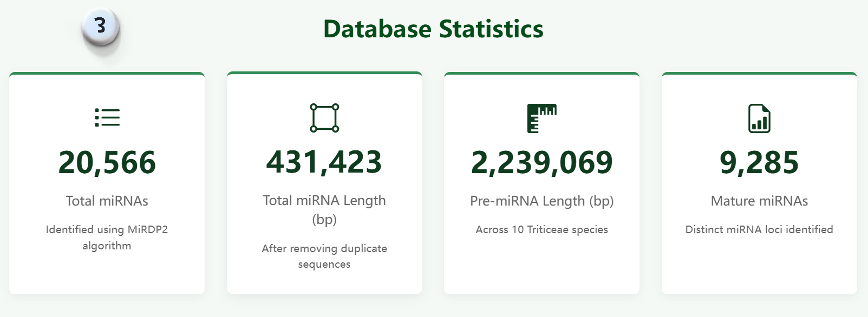Click 'After removing duplicate sequences' description
Image resolution: width=868 pixels, height=317 pixels.
[x=324, y=256]
